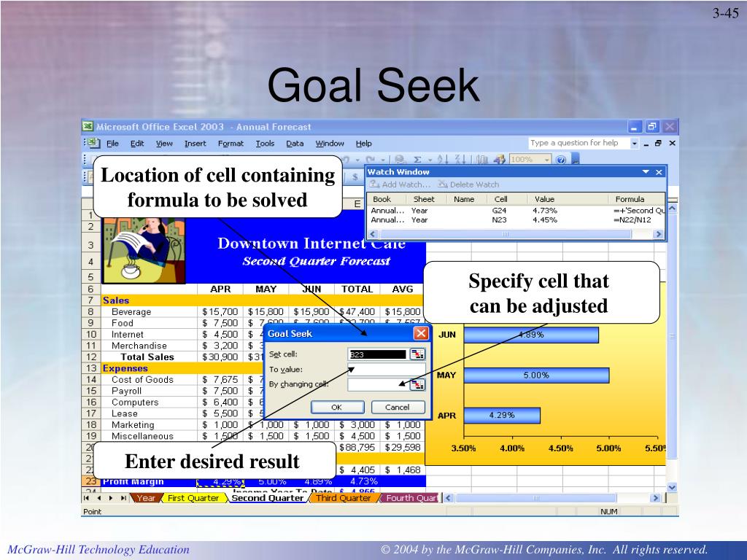Open the Format menu
The image size is (747, 560).
coord(231,144)
